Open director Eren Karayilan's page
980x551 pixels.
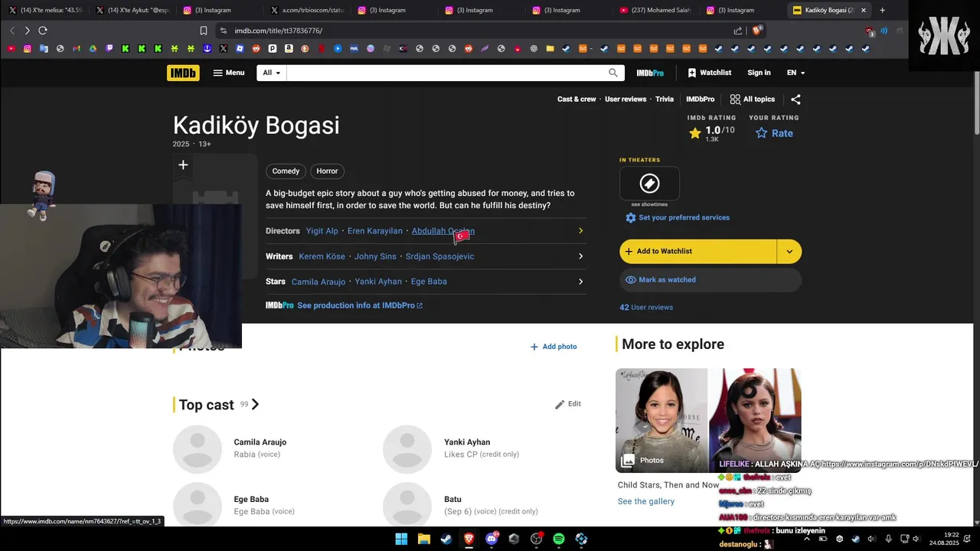point(374,231)
